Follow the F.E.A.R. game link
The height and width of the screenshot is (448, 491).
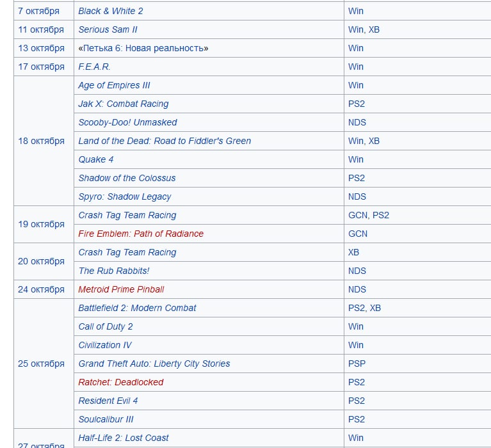click(94, 67)
